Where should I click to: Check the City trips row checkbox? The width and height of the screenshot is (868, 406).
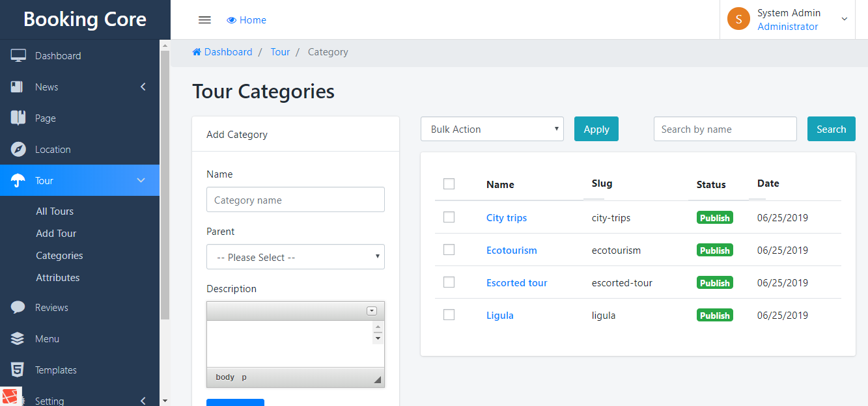click(x=449, y=217)
